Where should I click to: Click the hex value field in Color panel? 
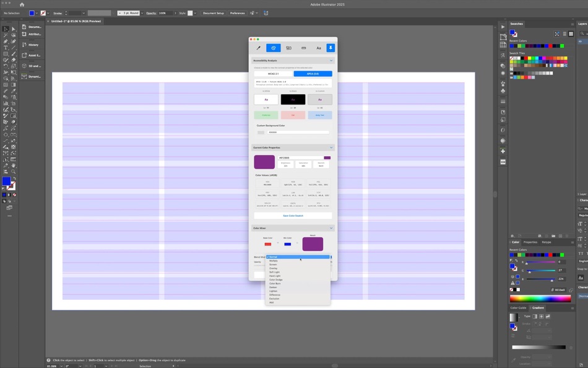pyautogui.click(x=560, y=290)
